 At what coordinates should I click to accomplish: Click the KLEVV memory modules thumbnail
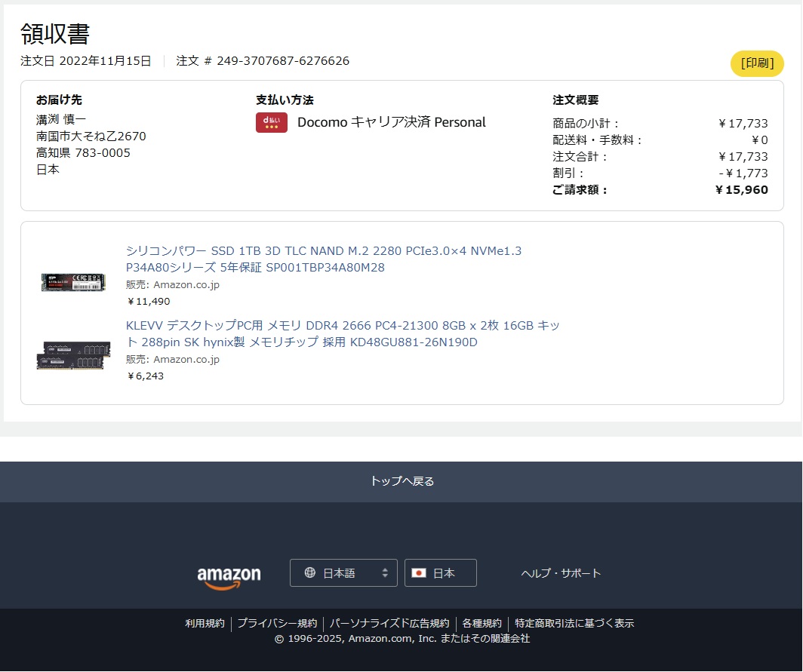73,354
